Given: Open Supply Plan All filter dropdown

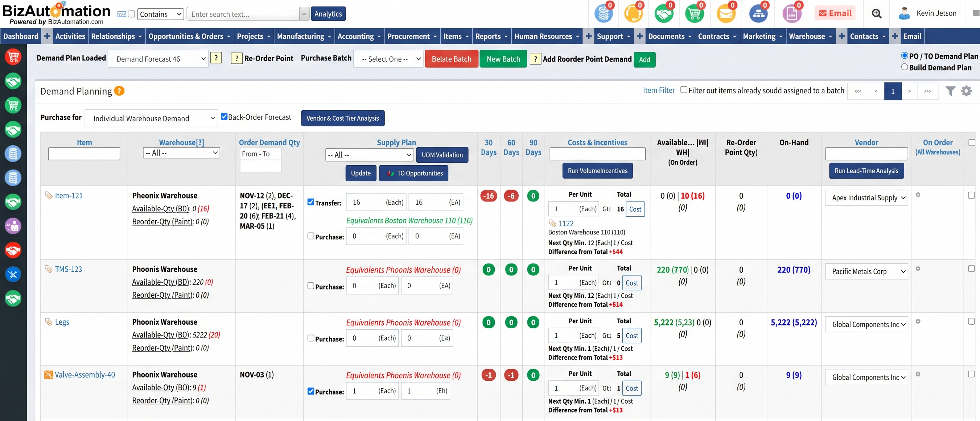Looking at the screenshot, I should pyautogui.click(x=370, y=155).
